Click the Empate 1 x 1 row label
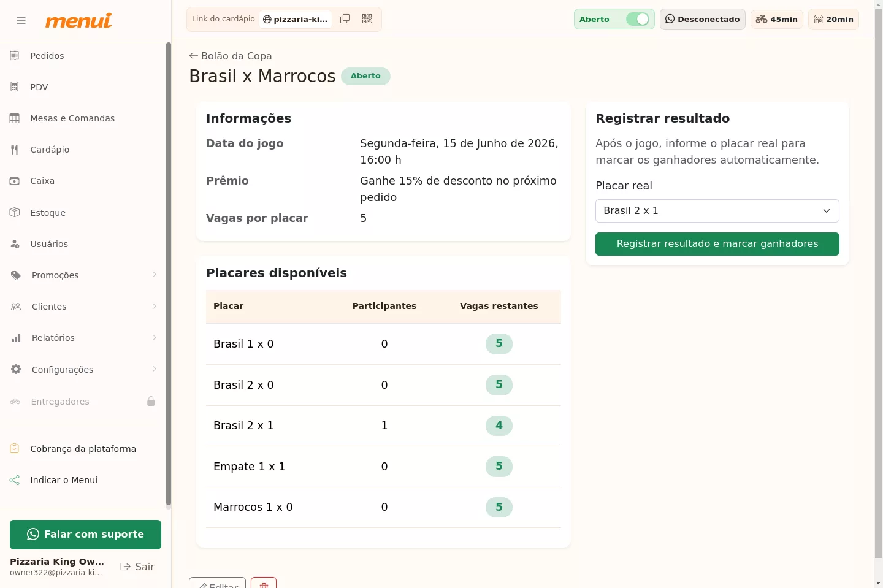This screenshot has height=588, width=883. pyautogui.click(x=249, y=467)
